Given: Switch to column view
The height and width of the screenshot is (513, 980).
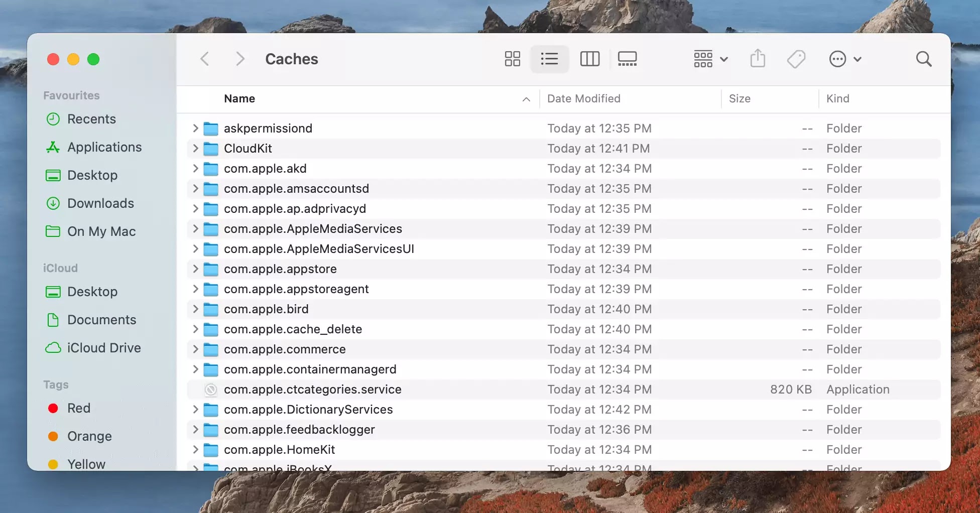Looking at the screenshot, I should click(589, 59).
